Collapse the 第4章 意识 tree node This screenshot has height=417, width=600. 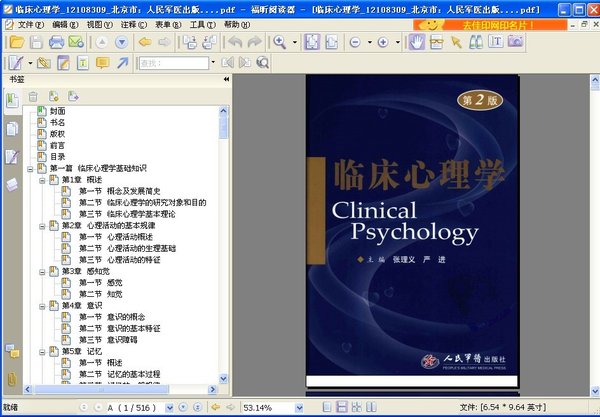point(42,306)
